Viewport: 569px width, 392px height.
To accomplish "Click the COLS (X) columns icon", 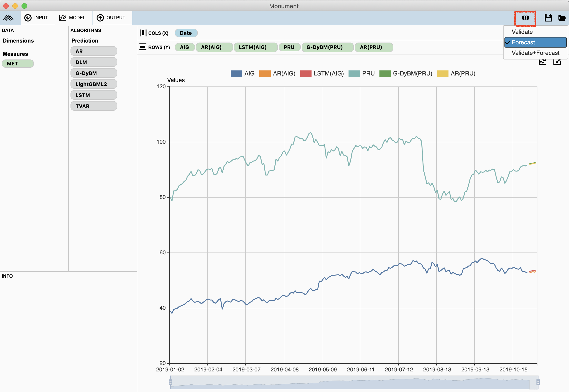I will [x=143, y=33].
